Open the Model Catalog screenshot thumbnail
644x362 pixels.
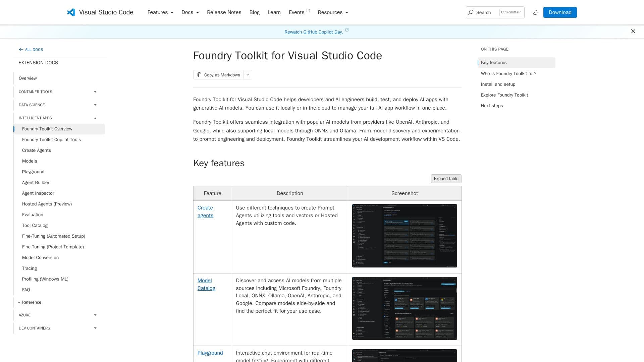click(x=405, y=308)
